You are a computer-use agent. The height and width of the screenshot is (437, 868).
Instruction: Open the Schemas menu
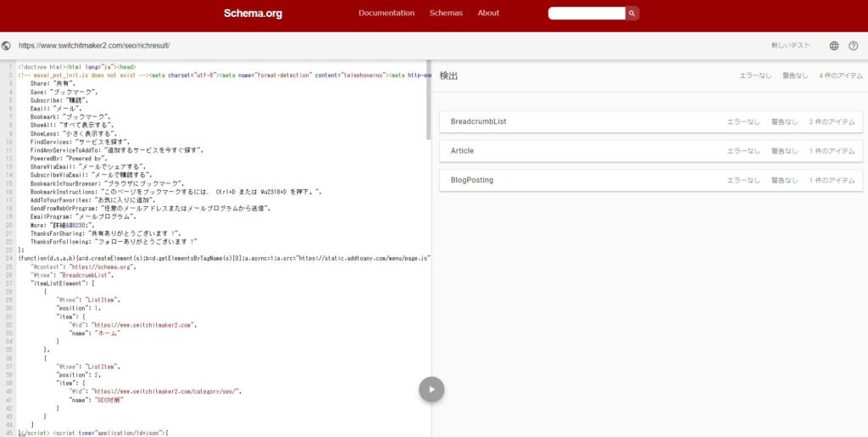(x=446, y=13)
